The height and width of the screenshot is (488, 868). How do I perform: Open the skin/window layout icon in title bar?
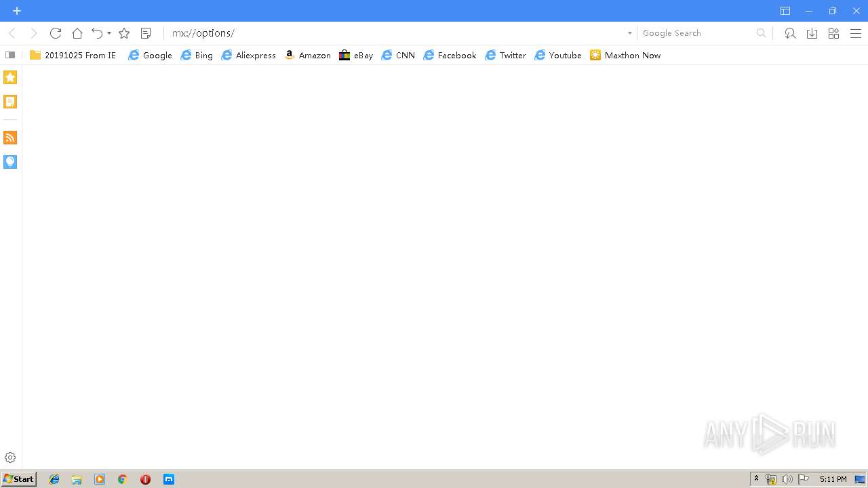pos(785,11)
